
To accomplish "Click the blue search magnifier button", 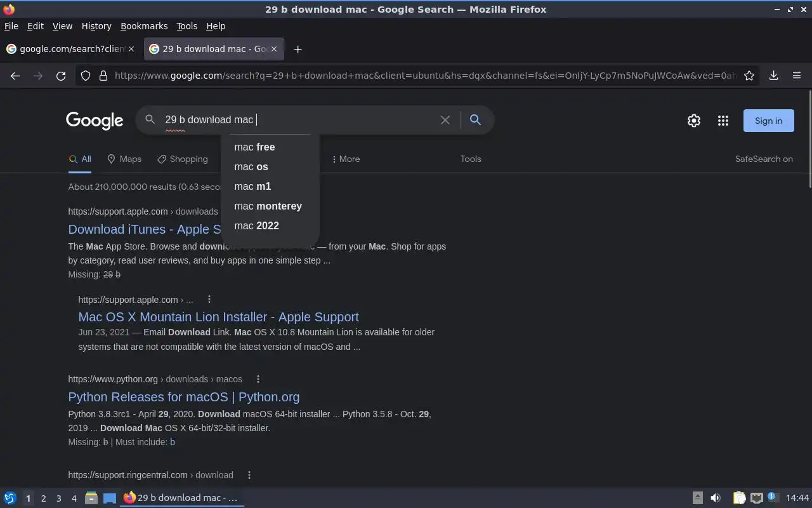I will (x=475, y=119).
